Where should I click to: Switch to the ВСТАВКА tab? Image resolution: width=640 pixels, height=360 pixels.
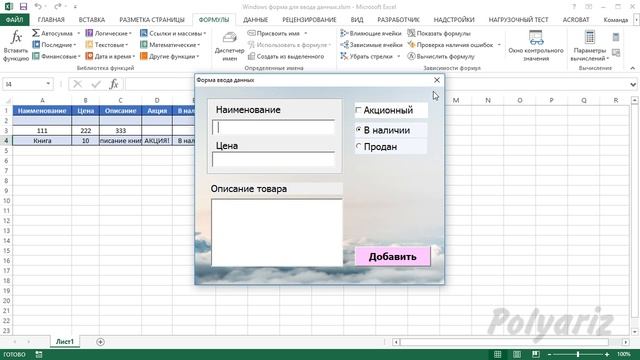coord(92,20)
